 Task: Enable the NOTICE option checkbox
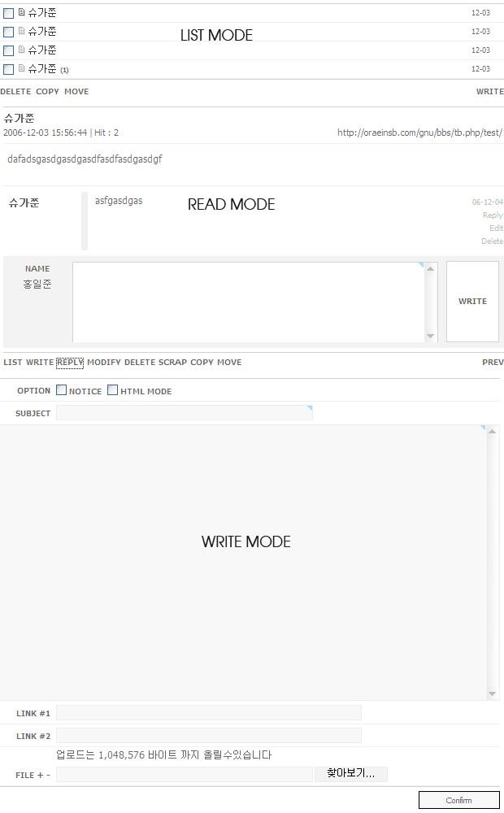tap(61, 390)
